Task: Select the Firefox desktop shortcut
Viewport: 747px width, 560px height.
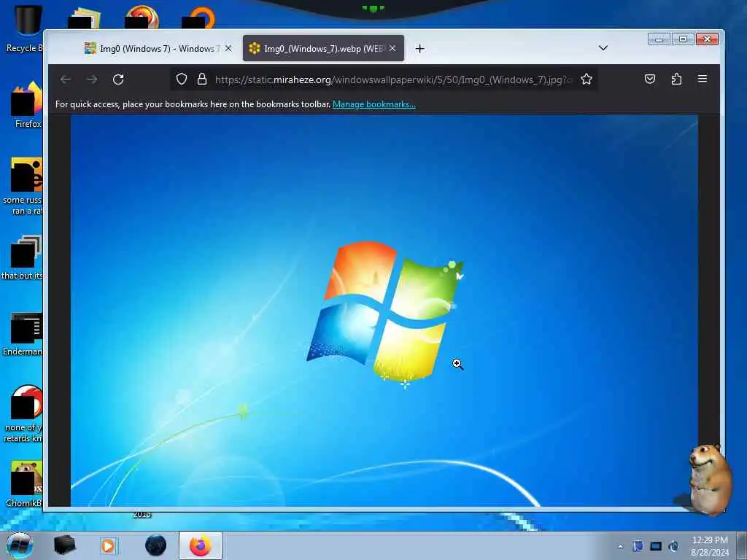Action: coord(27,105)
